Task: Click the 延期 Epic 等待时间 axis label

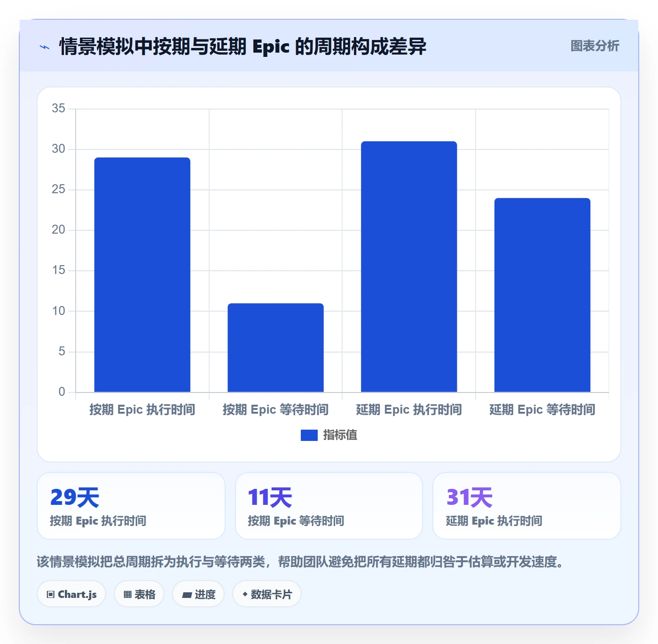Action: click(x=542, y=410)
